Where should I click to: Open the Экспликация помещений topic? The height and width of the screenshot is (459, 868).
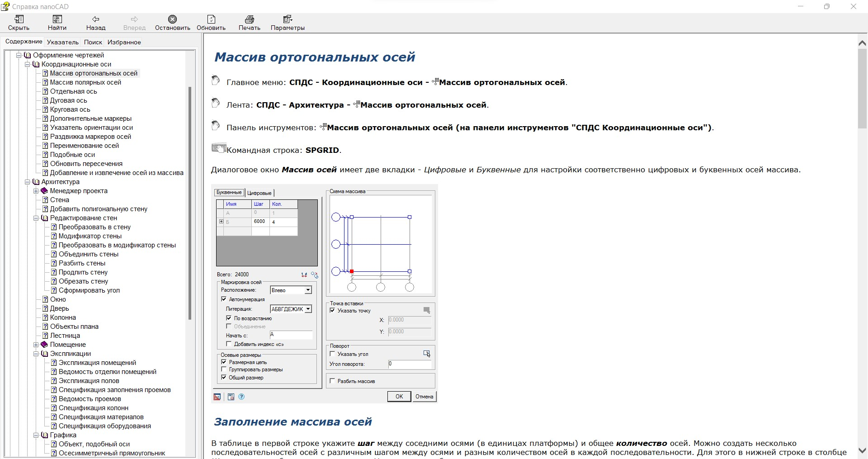[97, 363]
